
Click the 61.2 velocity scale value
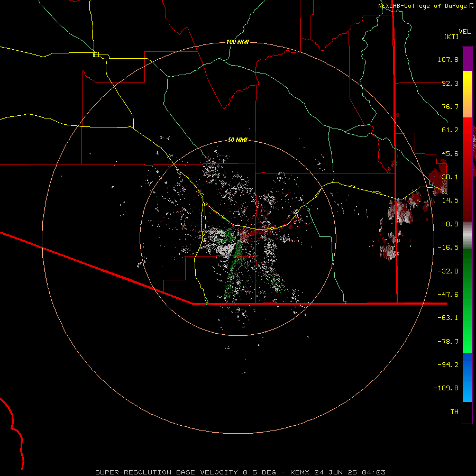pos(450,130)
